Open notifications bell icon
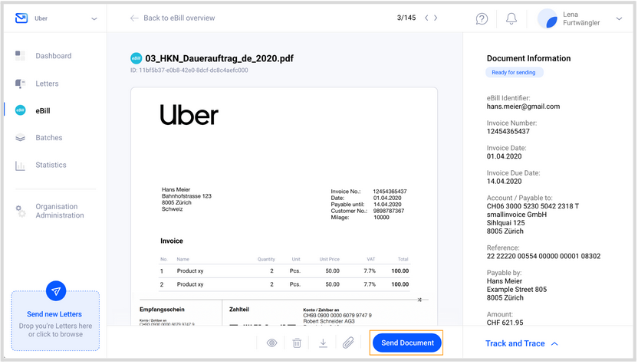Image resolution: width=638 pixels, height=364 pixels. [x=511, y=18]
